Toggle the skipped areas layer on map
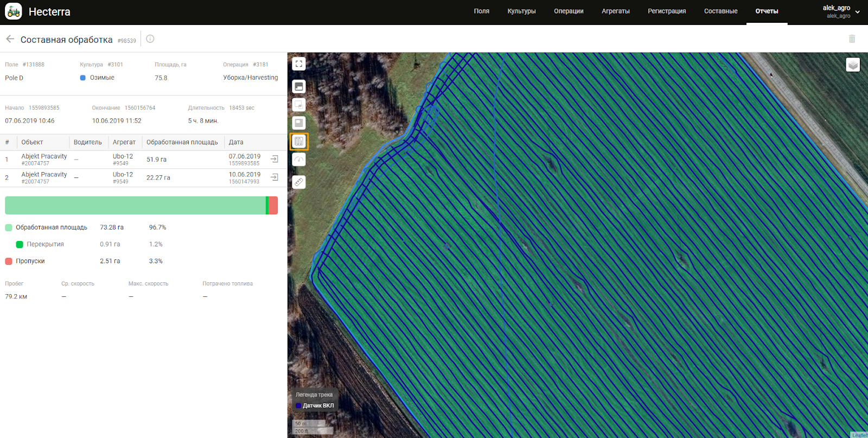 299,123
